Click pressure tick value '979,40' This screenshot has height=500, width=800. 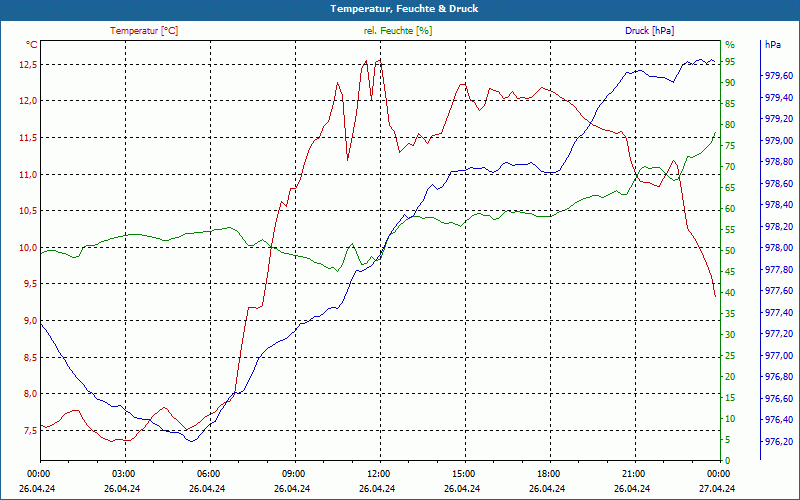pyautogui.click(x=779, y=97)
